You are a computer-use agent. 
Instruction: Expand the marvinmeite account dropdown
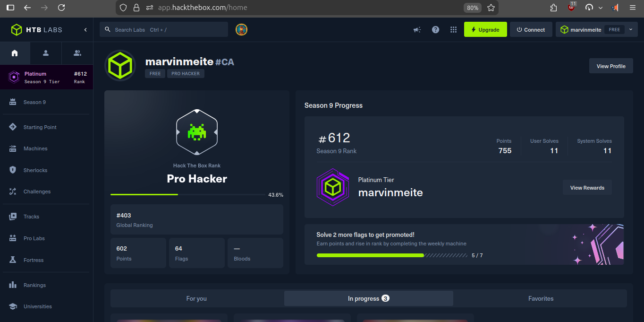(x=631, y=29)
